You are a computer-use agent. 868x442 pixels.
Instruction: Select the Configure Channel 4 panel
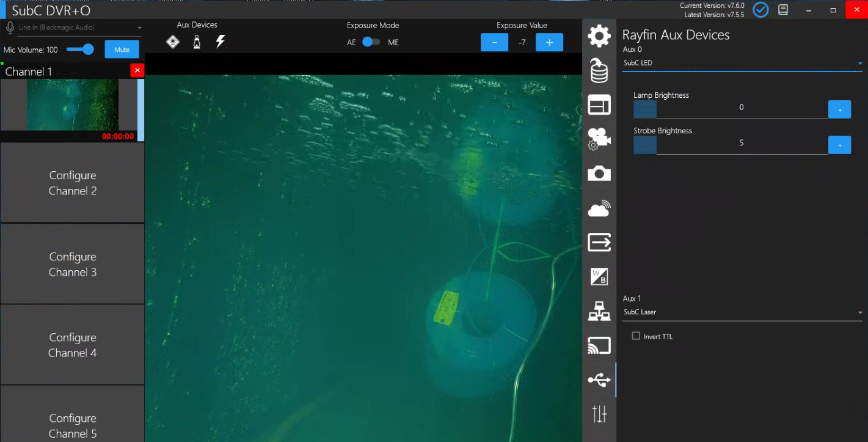point(72,345)
